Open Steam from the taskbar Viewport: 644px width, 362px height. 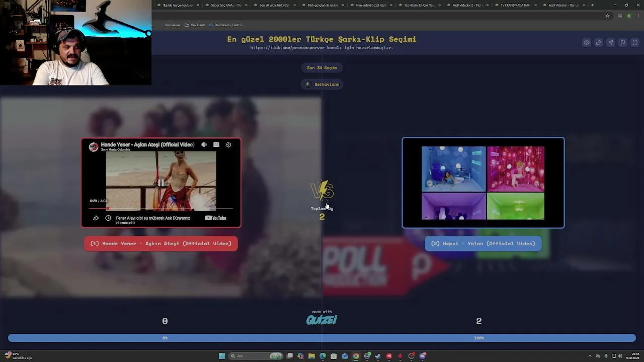[378, 356]
